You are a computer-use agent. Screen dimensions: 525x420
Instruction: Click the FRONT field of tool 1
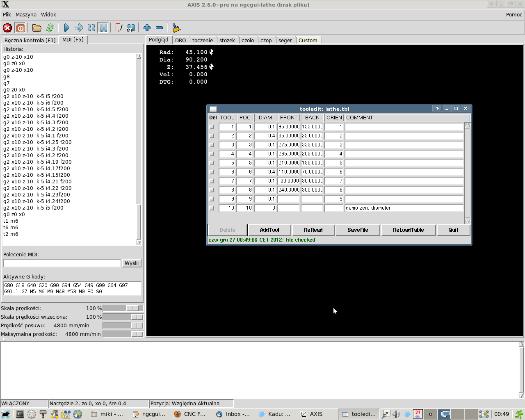[x=289, y=127]
